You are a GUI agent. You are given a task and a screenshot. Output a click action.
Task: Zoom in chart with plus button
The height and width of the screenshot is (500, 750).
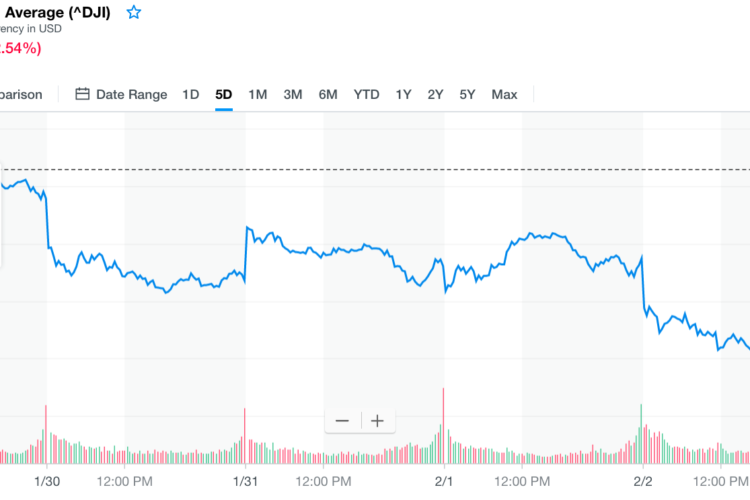pos(377,421)
